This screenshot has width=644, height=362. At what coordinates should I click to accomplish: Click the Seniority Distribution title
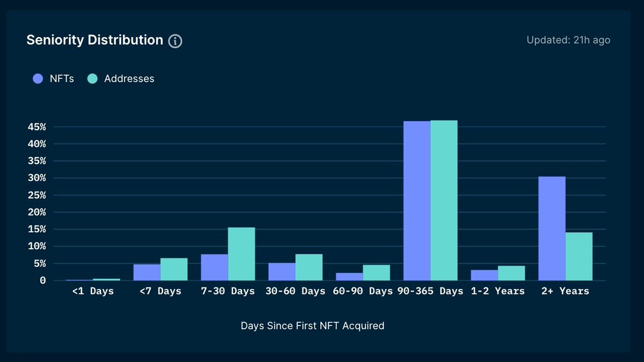pos(94,40)
